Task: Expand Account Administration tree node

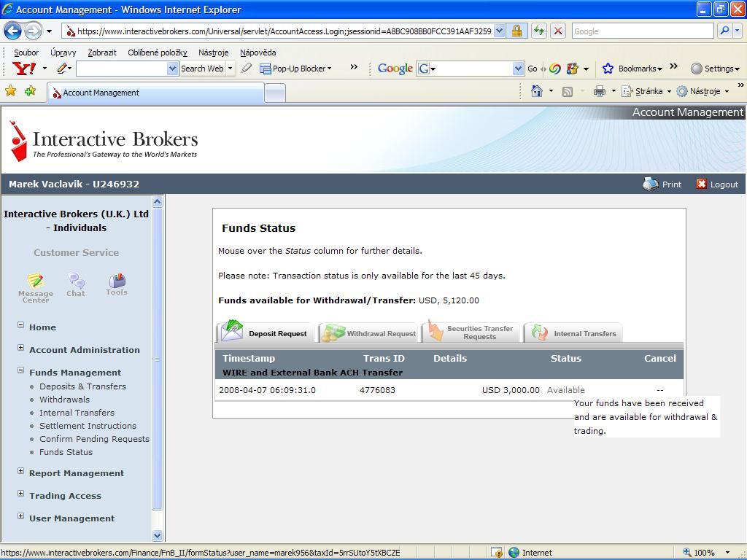Action: click(x=20, y=348)
